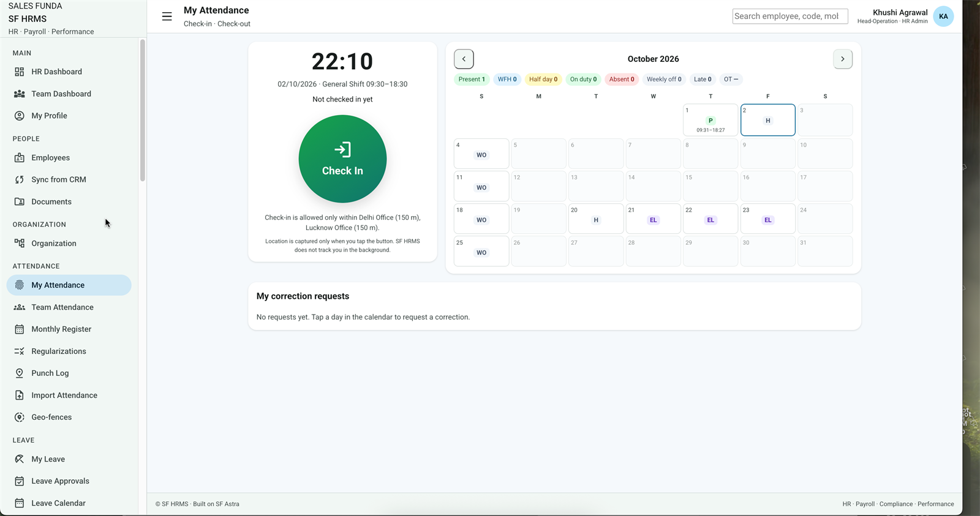The image size is (980, 516).
Task: Open the Employees page
Action: click(x=69, y=158)
